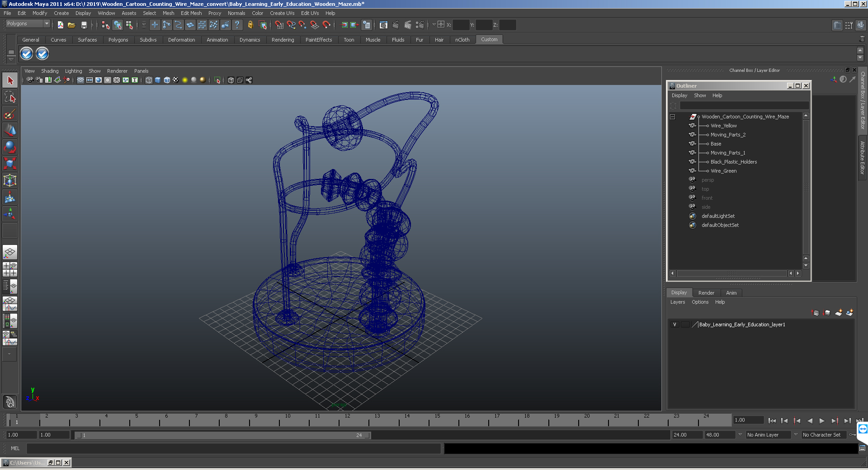Collapse the Wooden_Cartoon_Counting_Wire_Maze group
Viewport: 868px width, 470px height.
pos(673,117)
